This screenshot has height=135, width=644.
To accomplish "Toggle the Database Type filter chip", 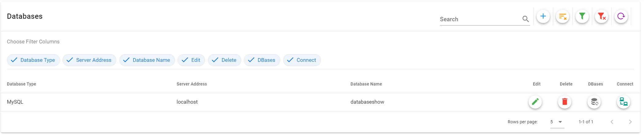I will tap(33, 60).
